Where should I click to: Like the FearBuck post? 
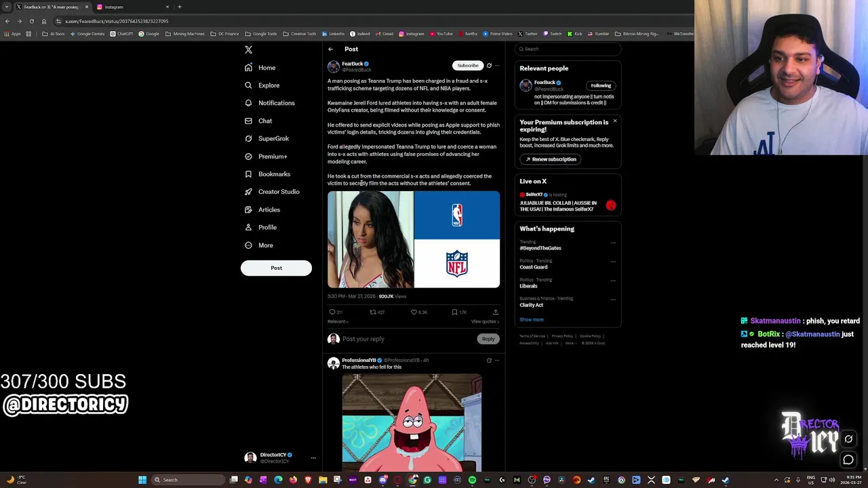tap(414, 312)
